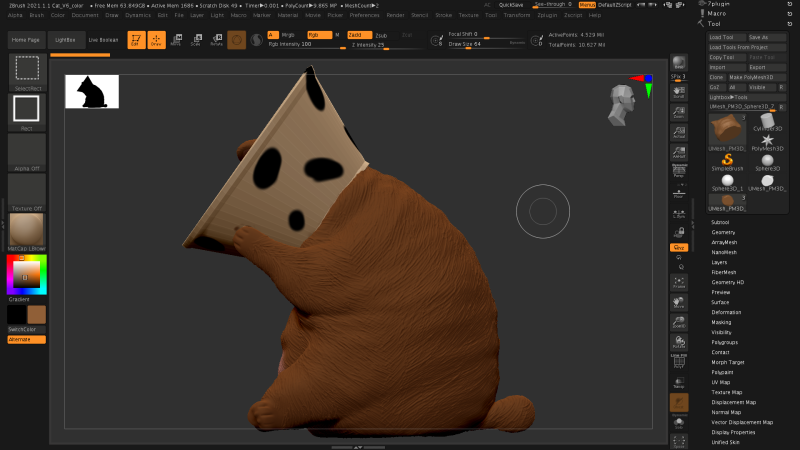Expand the Geometry palette section

pyautogui.click(x=723, y=232)
